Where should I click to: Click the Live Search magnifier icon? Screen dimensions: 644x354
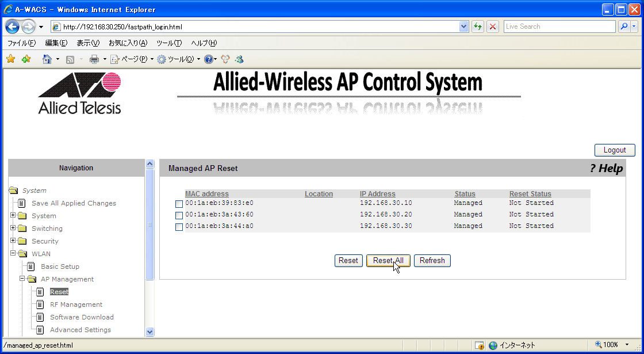click(x=624, y=26)
